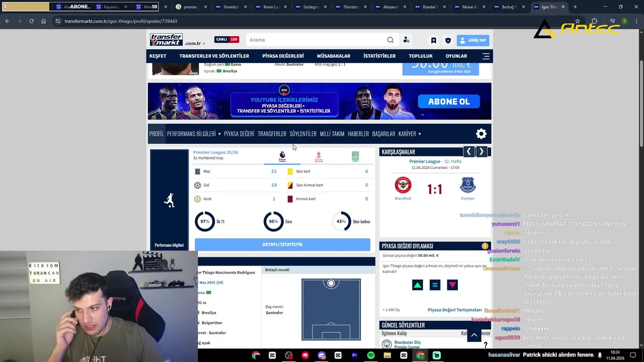Bookmark this page with the star icon
This screenshot has width=644, height=362.
click(x=578, y=21)
